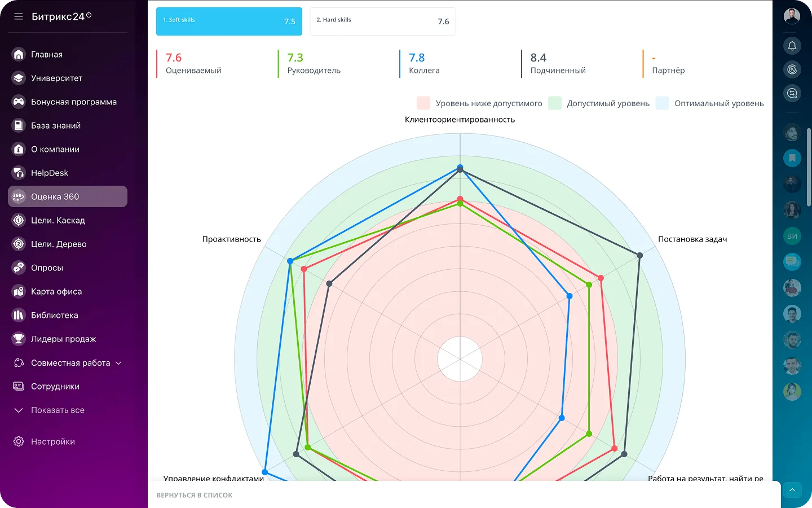
Task: Click the blue data point on Проактивность axis
Action: 290,261
